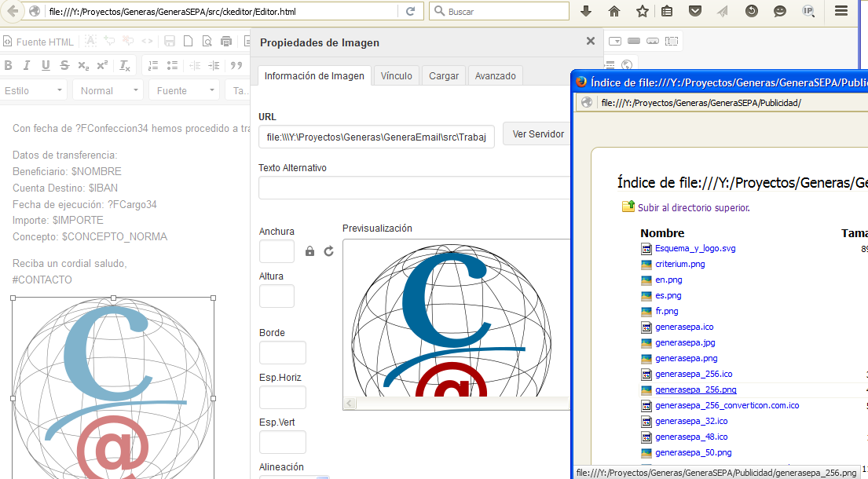Open the Normal format dropdown
The image size is (868, 479).
pyautogui.click(x=108, y=91)
